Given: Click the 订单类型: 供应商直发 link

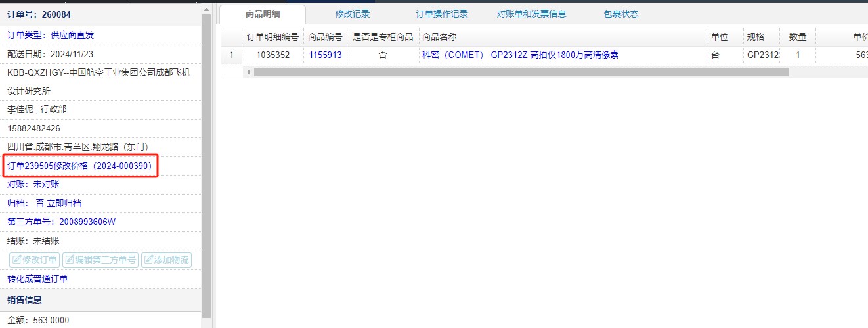Looking at the screenshot, I should coord(51,35).
